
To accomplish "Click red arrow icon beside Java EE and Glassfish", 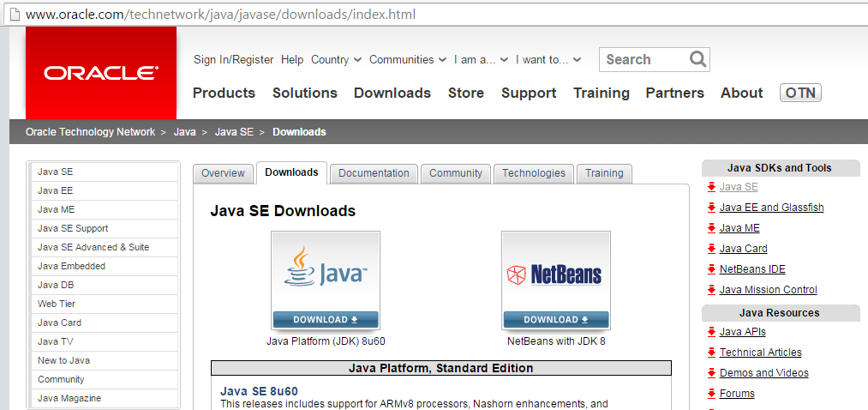I will tap(711, 208).
